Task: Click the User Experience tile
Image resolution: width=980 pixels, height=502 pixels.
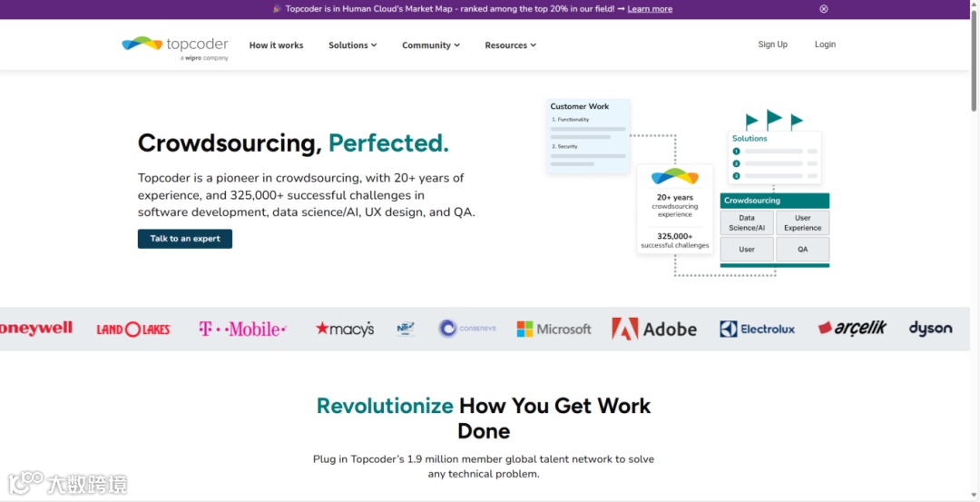Action: pyautogui.click(x=802, y=222)
